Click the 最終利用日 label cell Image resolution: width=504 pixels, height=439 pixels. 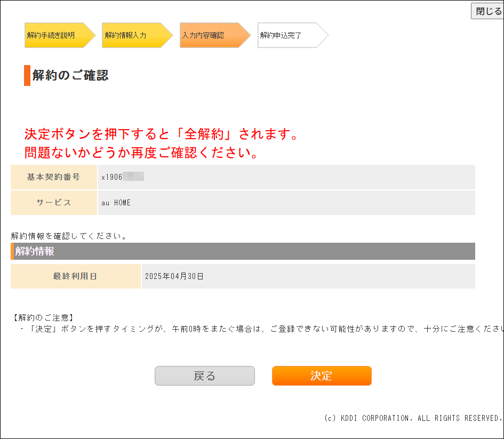pos(75,276)
